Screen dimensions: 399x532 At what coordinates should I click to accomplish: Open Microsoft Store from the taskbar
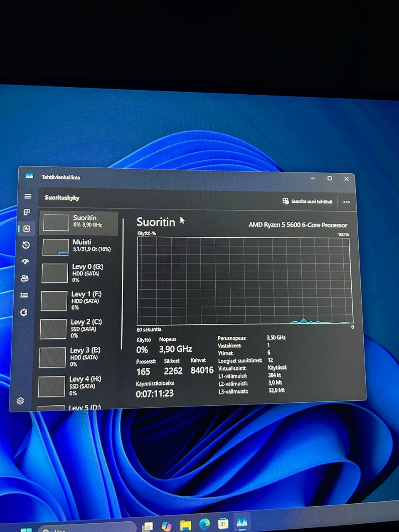[223, 523]
